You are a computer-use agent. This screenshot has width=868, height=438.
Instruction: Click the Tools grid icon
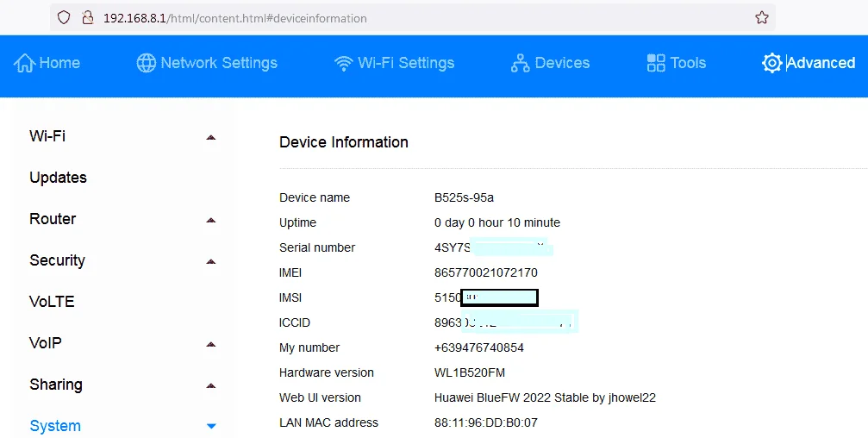(656, 63)
